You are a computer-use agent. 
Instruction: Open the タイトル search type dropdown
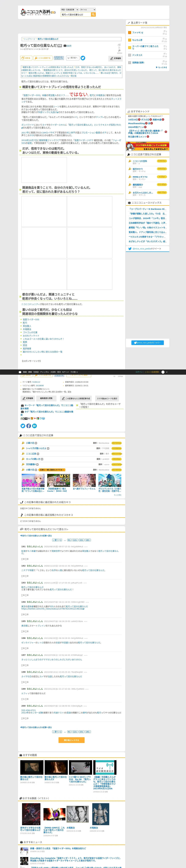(x=88, y=10)
